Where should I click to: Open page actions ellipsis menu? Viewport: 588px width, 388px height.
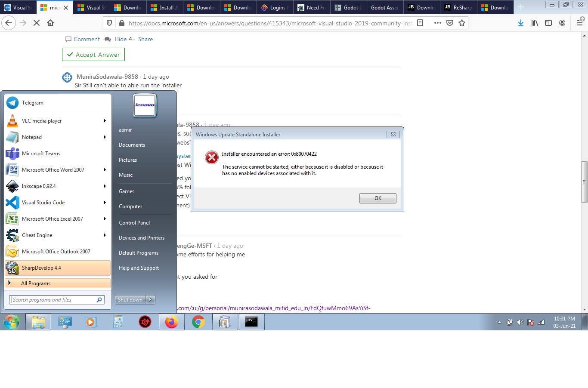coord(438,23)
